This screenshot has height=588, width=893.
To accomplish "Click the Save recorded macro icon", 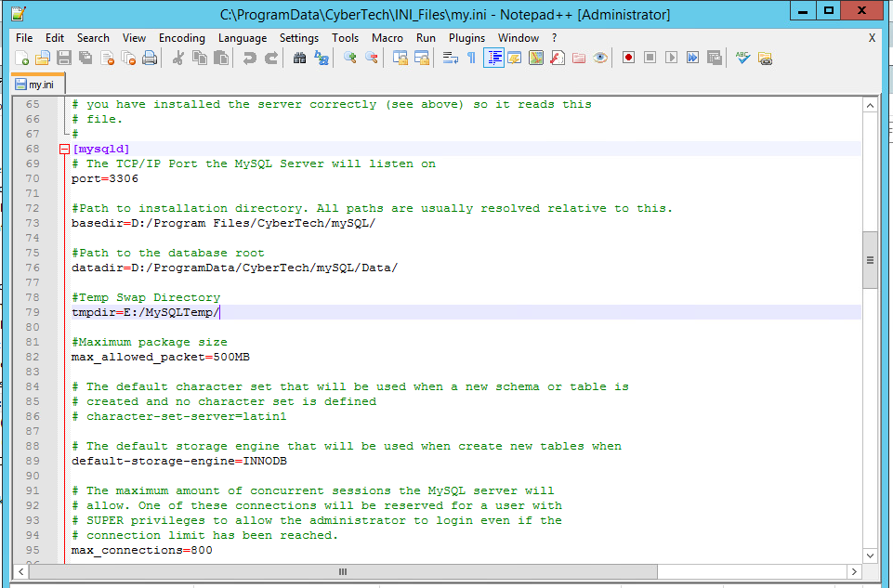I will click(715, 58).
